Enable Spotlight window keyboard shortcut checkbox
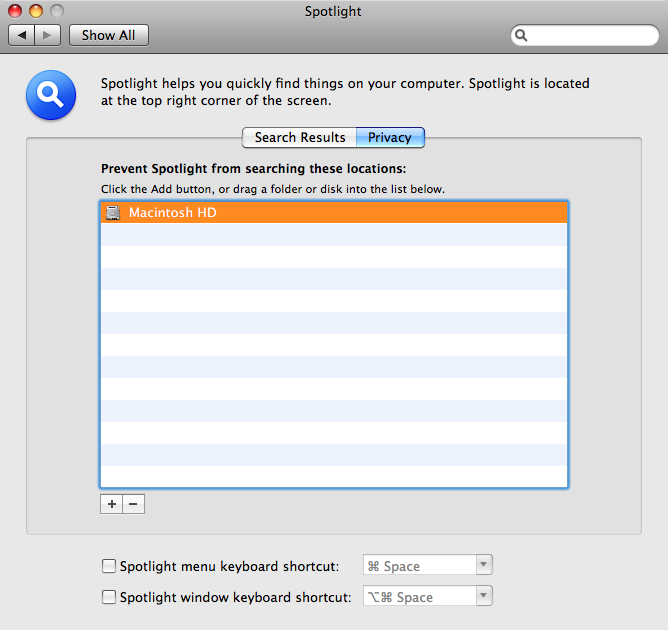Viewport: 668px width, 630px height. [109, 597]
